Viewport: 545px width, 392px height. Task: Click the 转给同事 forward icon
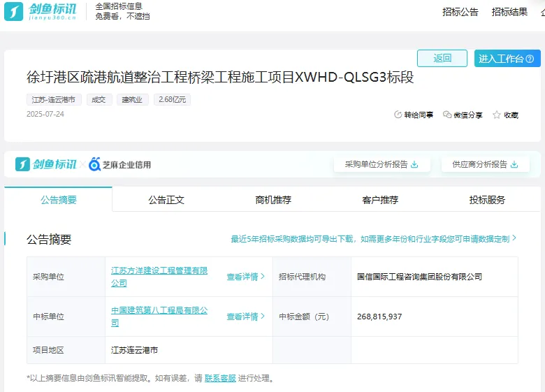coord(398,115)
